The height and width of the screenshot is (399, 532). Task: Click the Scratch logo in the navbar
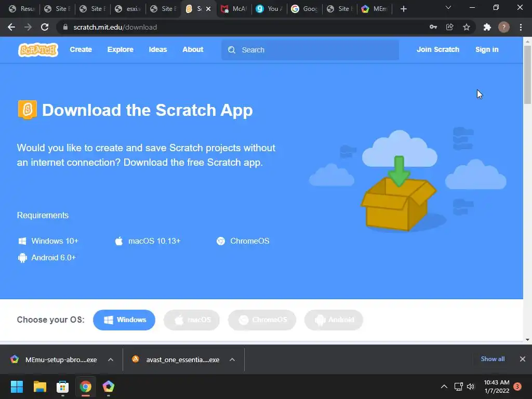[38, 49]
